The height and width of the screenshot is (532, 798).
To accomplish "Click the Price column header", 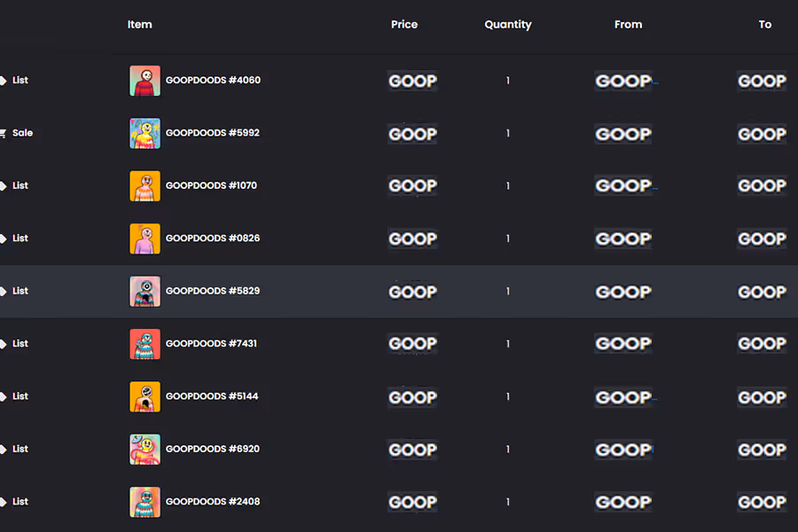I will [x=404, y=25].
